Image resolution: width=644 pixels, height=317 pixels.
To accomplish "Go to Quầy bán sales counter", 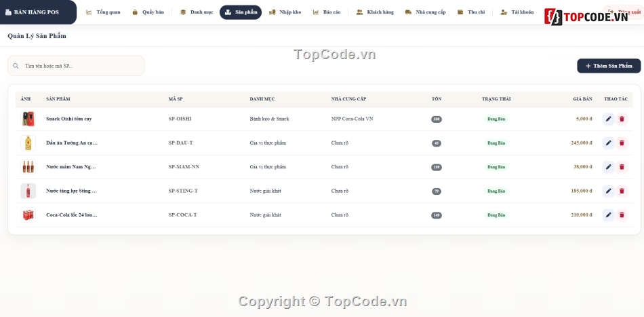I will [148, 12].
